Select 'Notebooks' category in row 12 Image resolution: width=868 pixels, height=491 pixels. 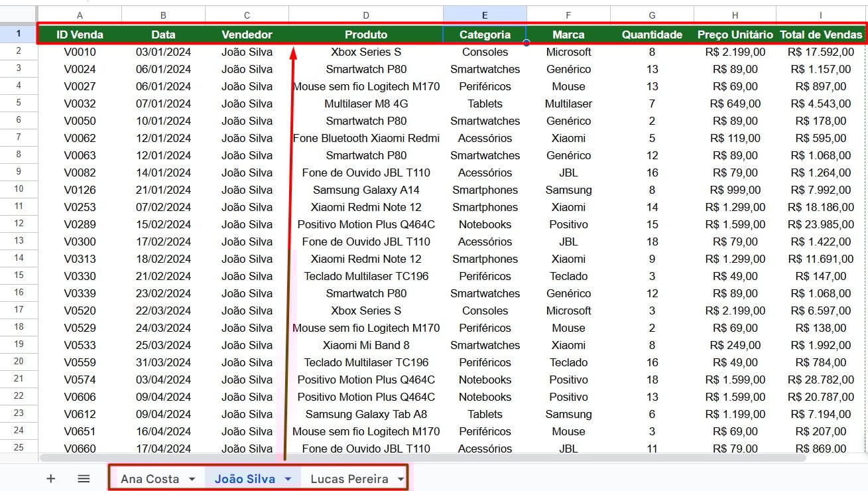(x=485, y=224)
